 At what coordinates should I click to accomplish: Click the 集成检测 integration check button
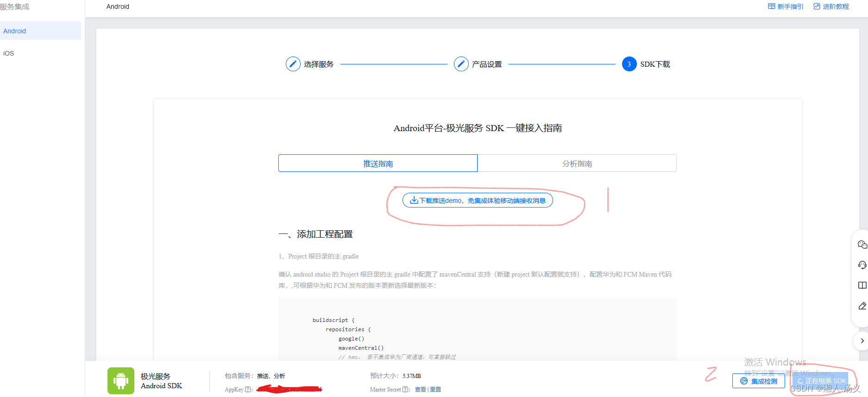(759, 381)
